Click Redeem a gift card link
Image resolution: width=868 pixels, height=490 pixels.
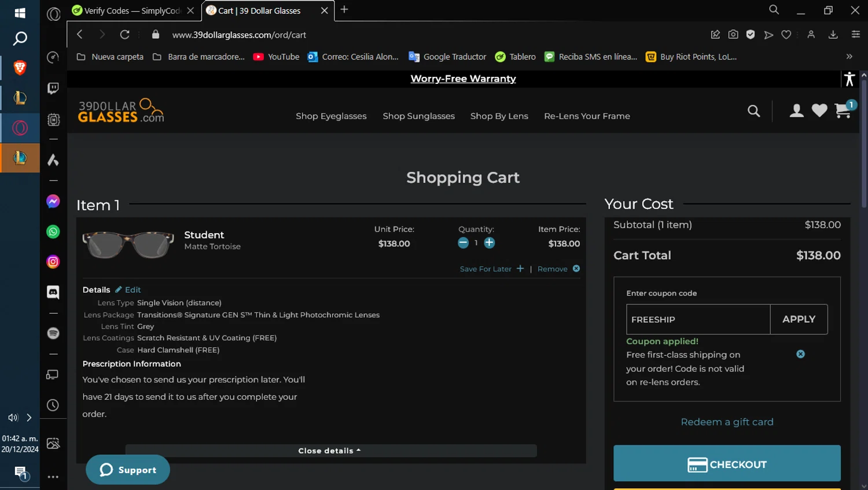tap(727, 422)
